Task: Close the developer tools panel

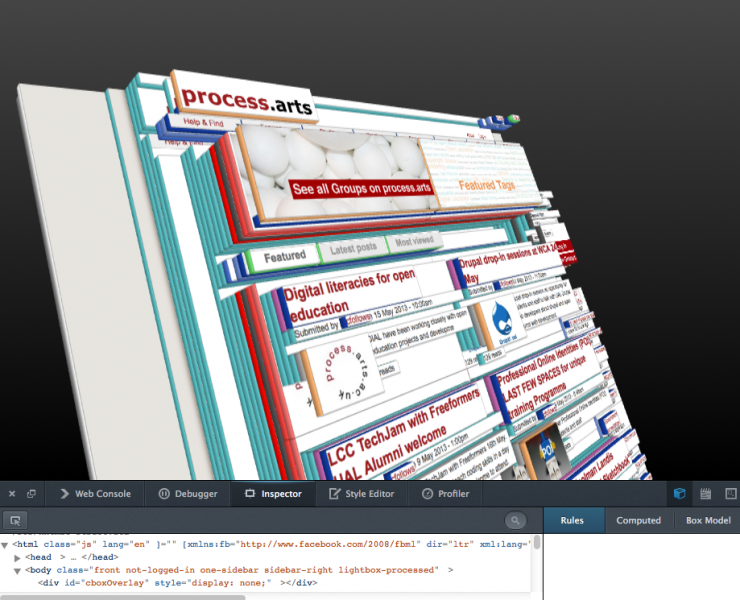Action: (x=12, y=494)
